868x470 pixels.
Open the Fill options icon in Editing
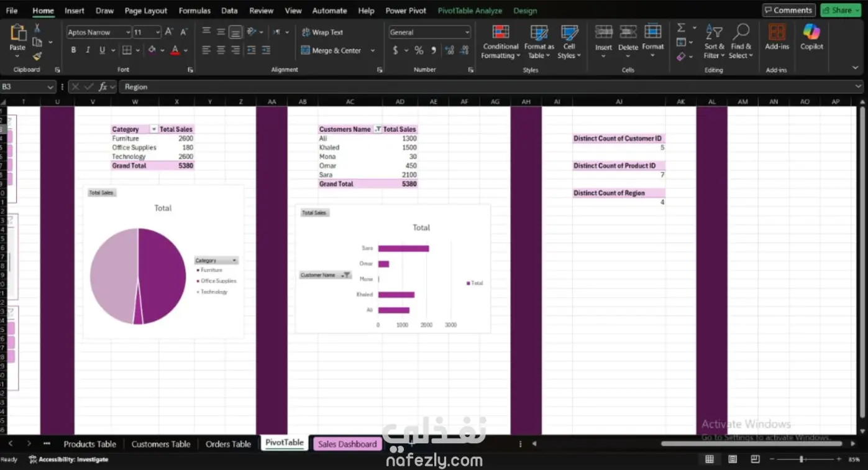[x=682, y=42]
